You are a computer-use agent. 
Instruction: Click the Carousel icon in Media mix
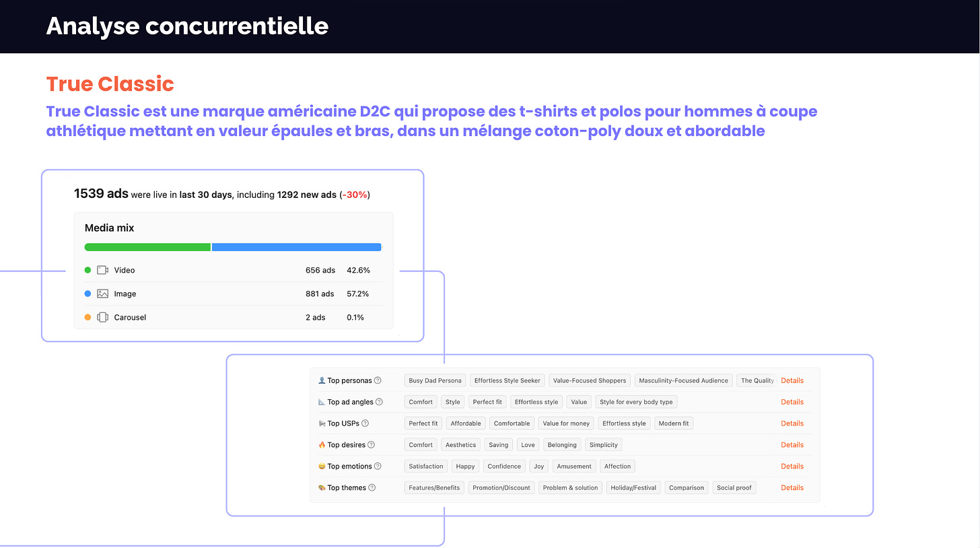(x=102, y=317)
